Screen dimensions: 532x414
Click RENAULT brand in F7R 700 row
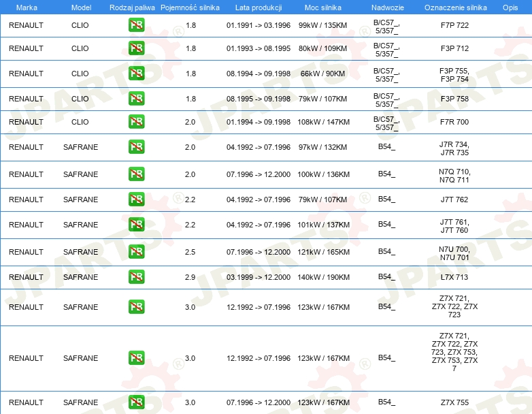coord(26,122)
